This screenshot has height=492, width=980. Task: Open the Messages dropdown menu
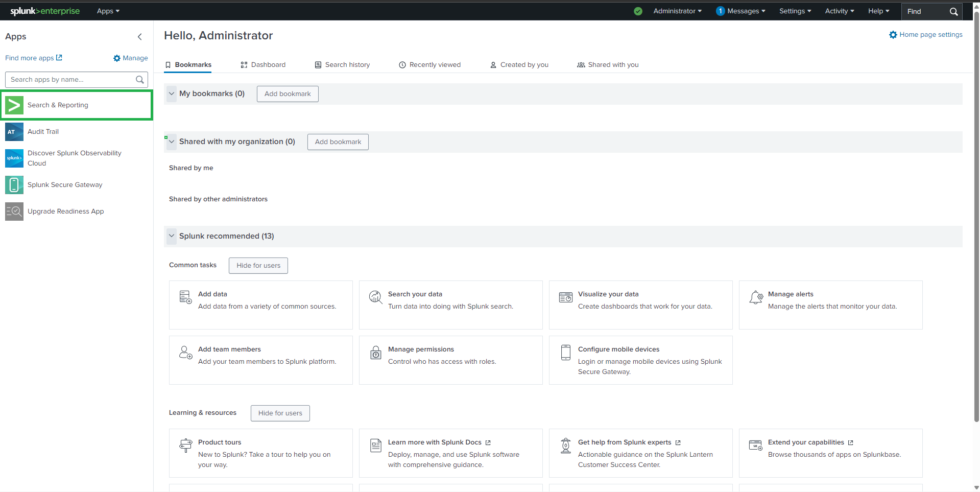point(746,11)
